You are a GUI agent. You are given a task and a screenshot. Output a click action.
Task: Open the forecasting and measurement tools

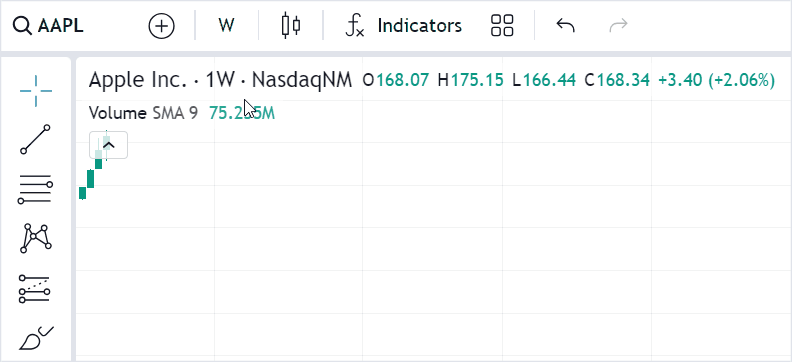coord(35,289)
